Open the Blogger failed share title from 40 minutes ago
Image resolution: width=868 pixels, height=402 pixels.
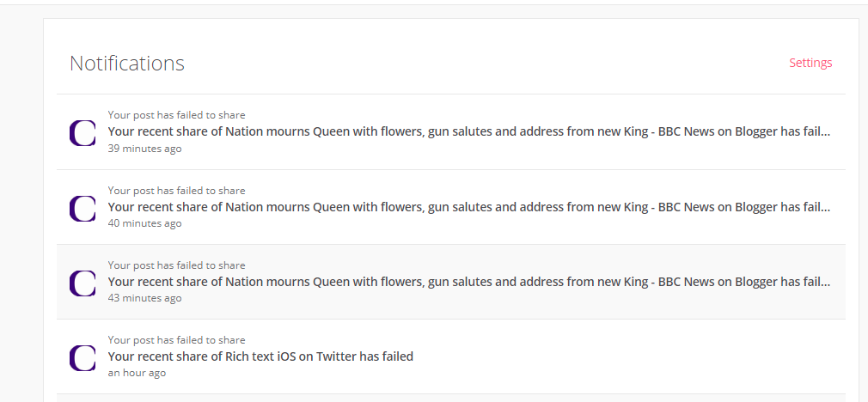(x=469, y=207)
